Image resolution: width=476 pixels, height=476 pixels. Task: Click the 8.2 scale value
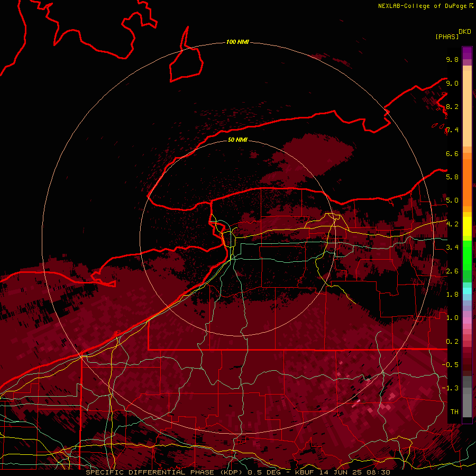pos(452,106)
